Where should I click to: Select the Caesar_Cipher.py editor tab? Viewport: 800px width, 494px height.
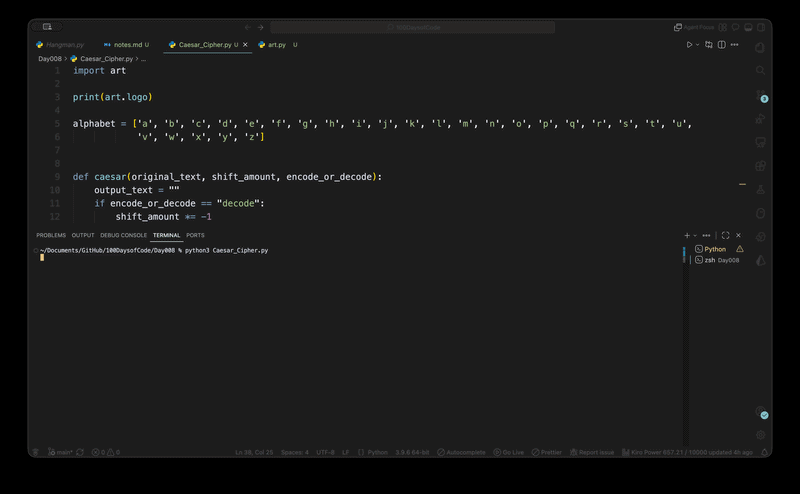point(205,45)
